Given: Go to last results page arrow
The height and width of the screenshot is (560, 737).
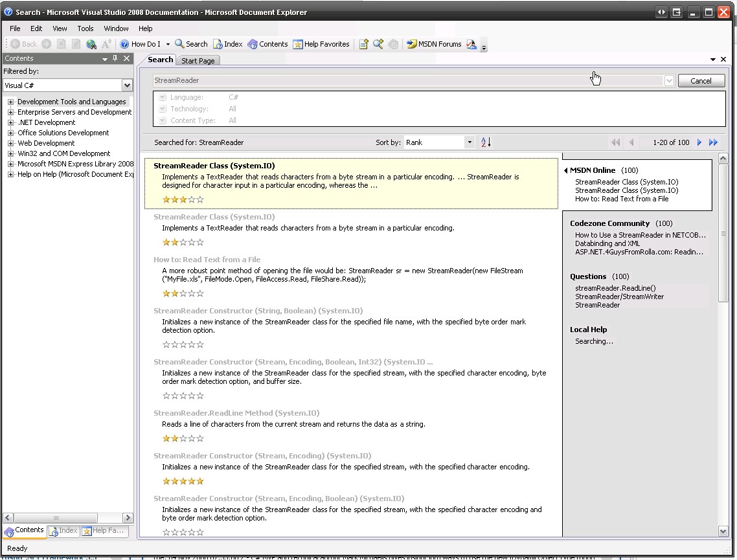Looking at the screenshot, I should coord(713,142).
